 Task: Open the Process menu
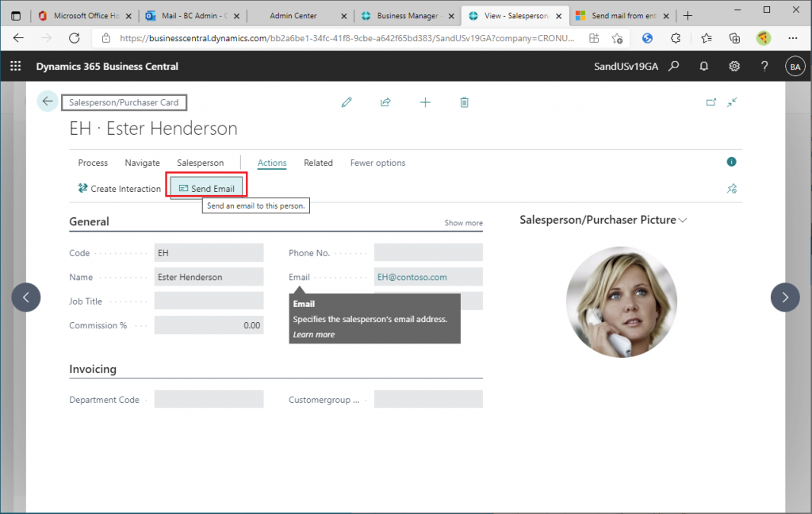[x=93, y=163]
